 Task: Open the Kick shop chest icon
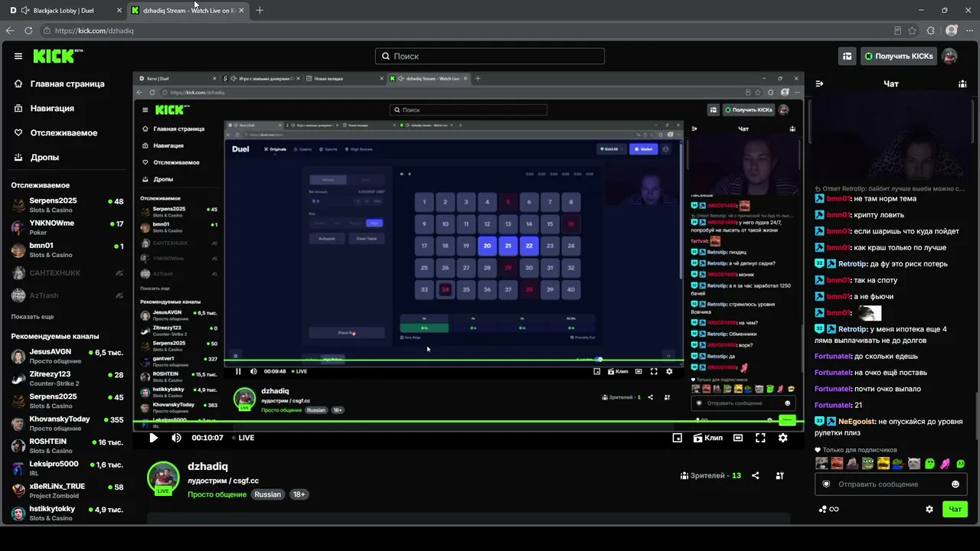click(x=847, y=56)
